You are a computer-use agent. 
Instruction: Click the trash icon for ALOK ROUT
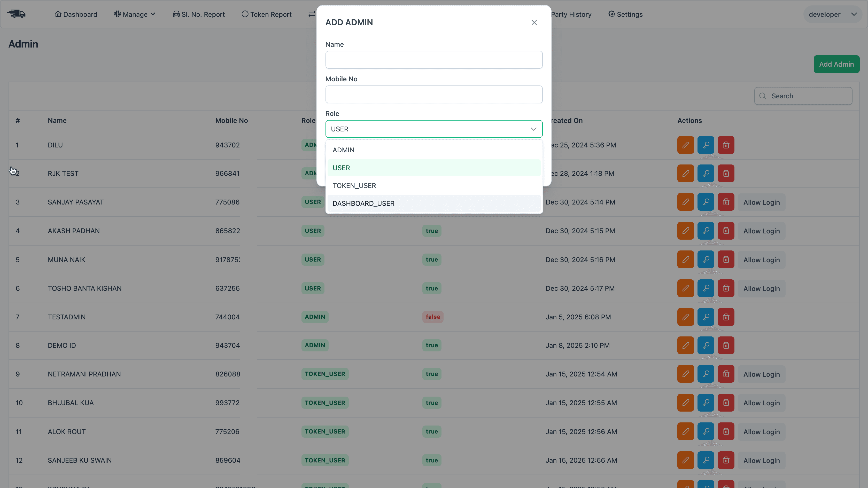726,431
